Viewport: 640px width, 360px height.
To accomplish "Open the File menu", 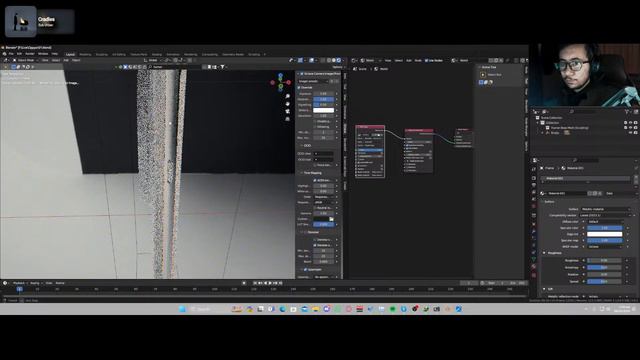I will click(11, 54).
